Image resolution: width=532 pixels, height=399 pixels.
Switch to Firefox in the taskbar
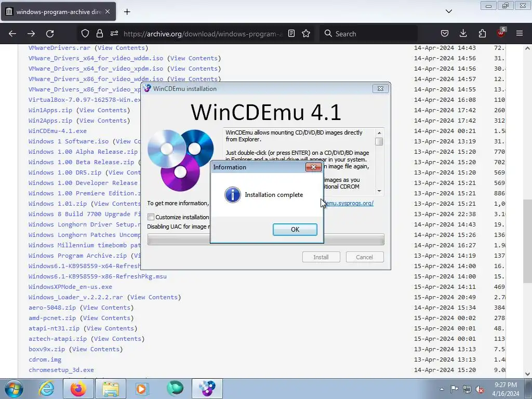78,389
